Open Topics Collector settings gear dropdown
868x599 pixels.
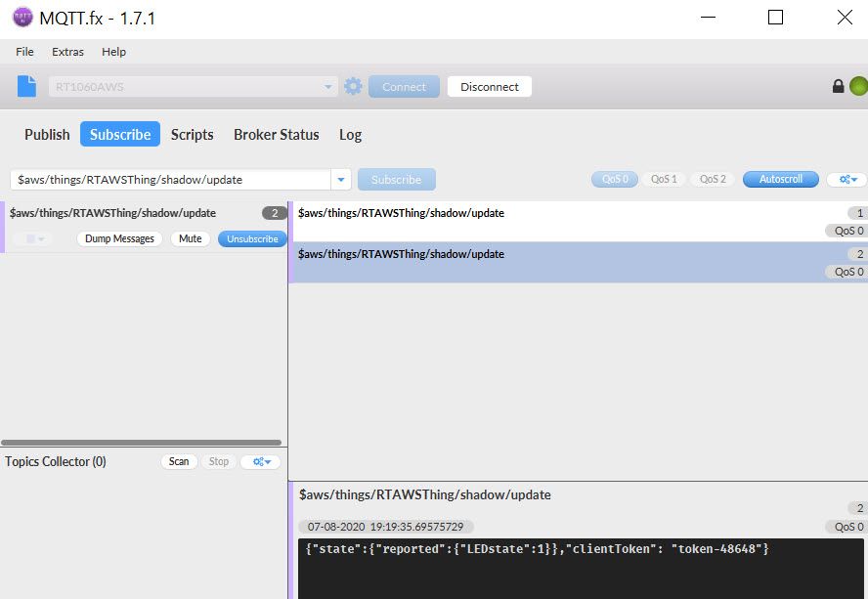[x=261, y=461]
